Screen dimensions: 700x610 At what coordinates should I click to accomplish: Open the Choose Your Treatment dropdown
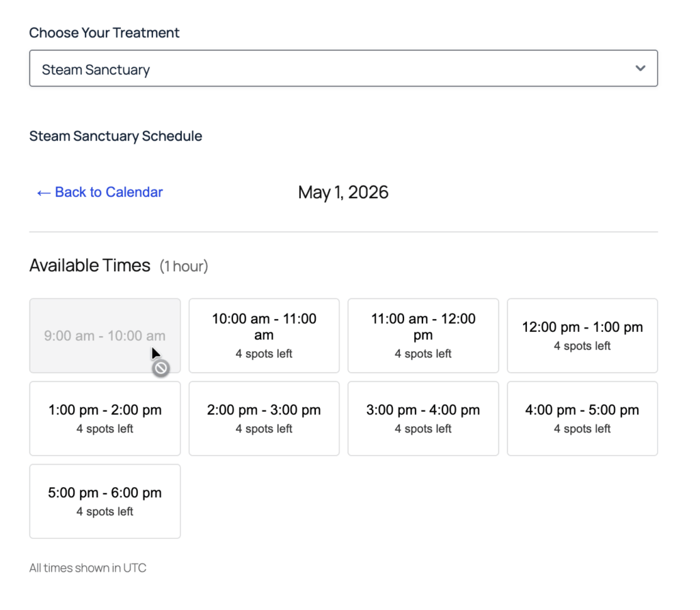pyautogui.click(x=343, y=68)
